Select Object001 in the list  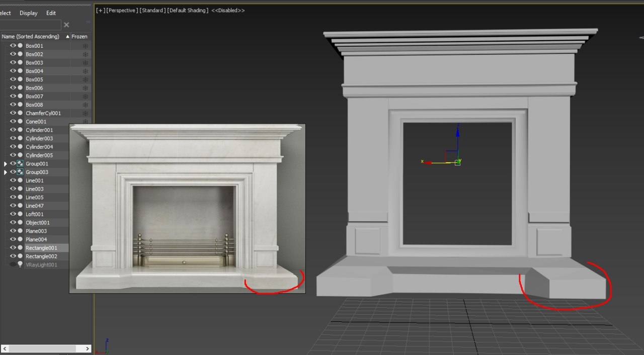coord(38,223)
